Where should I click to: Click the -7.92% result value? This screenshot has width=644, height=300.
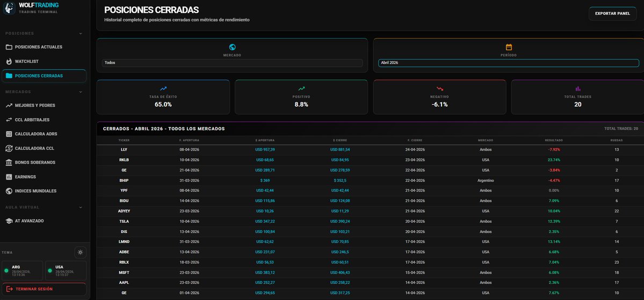(554, 149)
